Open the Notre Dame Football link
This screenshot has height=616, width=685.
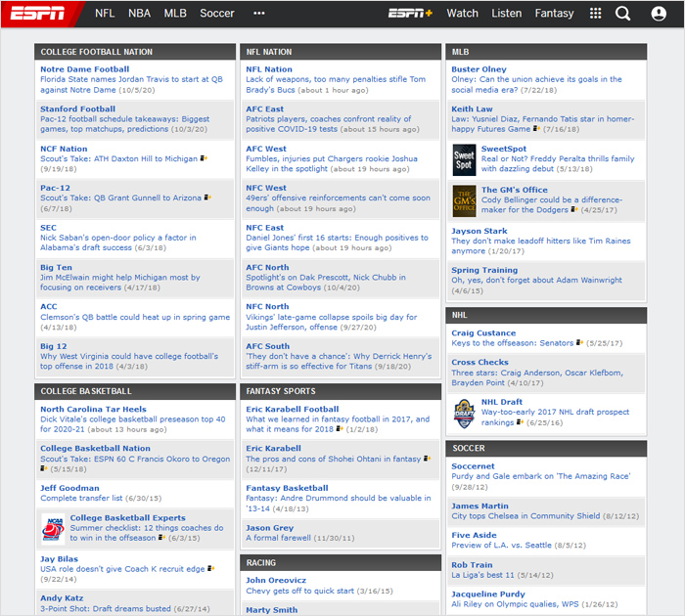point(85,69)
